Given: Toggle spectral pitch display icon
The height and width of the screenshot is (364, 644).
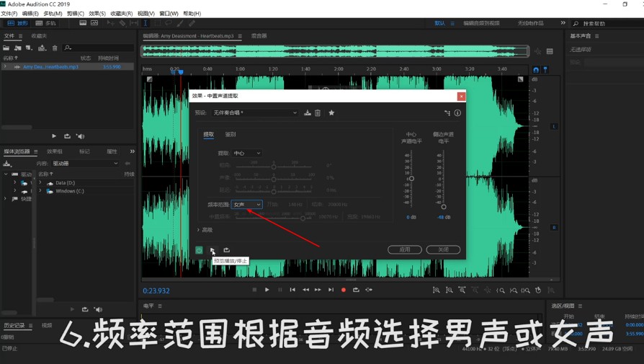Looking at the screenshot, I should tap(94, 23).
